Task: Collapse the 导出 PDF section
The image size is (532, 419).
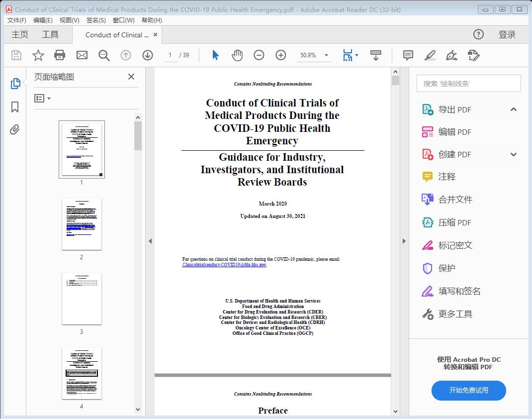Action: click(x=513, y=109)
